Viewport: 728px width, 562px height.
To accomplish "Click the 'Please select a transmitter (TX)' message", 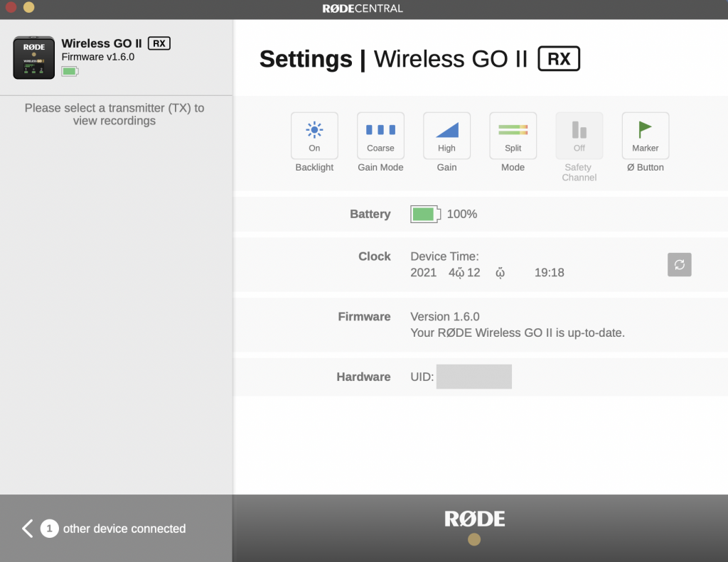I will tap(114, 114).
